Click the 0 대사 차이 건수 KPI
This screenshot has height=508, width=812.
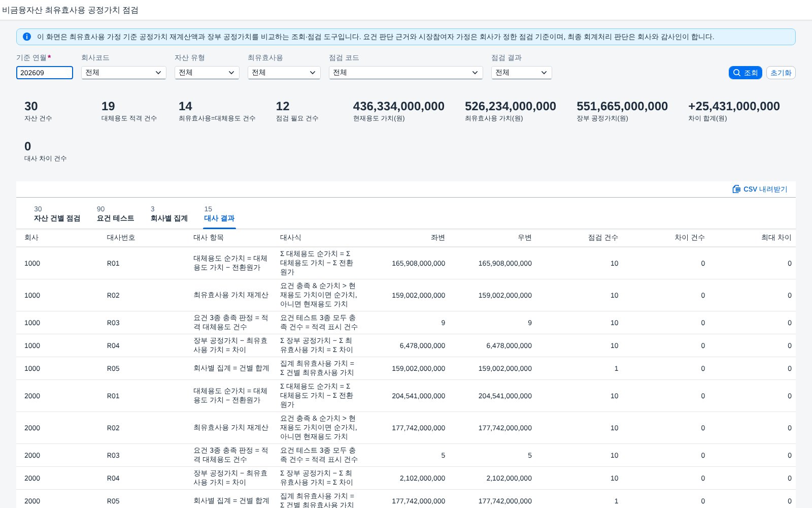[x=46, y=151]
